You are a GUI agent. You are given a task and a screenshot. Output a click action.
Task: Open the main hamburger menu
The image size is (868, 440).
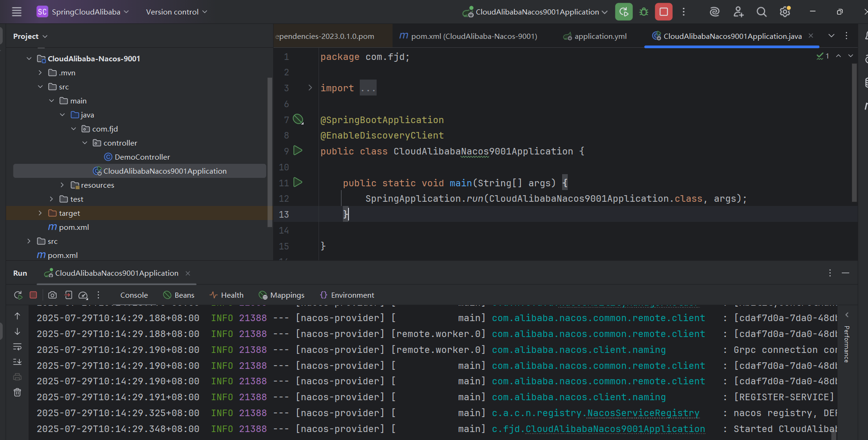click(17, 12)
